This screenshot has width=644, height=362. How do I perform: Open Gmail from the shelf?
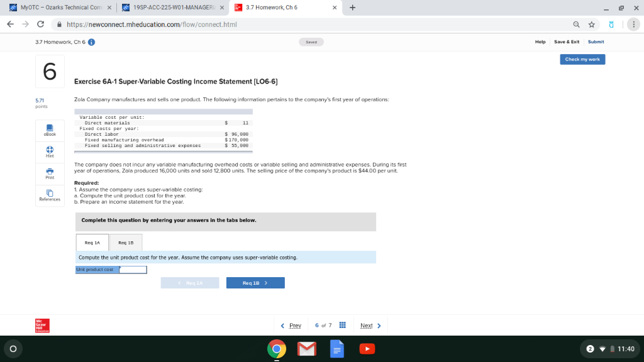[307, 349]
